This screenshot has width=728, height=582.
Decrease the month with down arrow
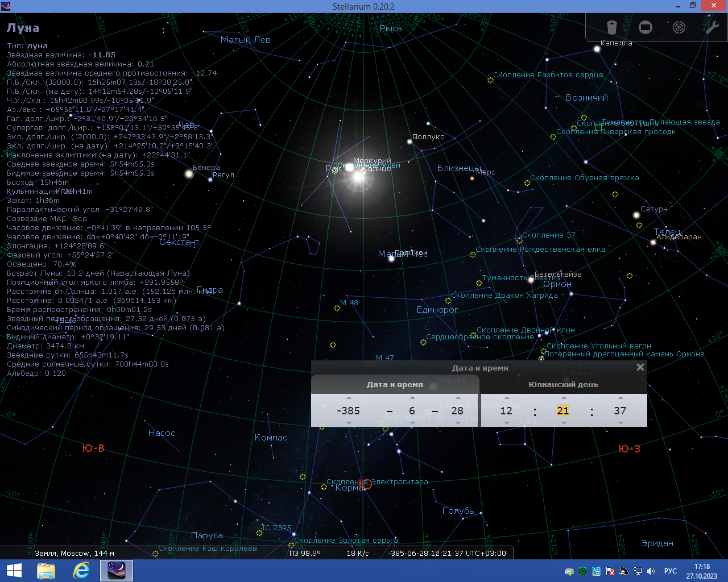pyautogui.click(x=412, y=423)
